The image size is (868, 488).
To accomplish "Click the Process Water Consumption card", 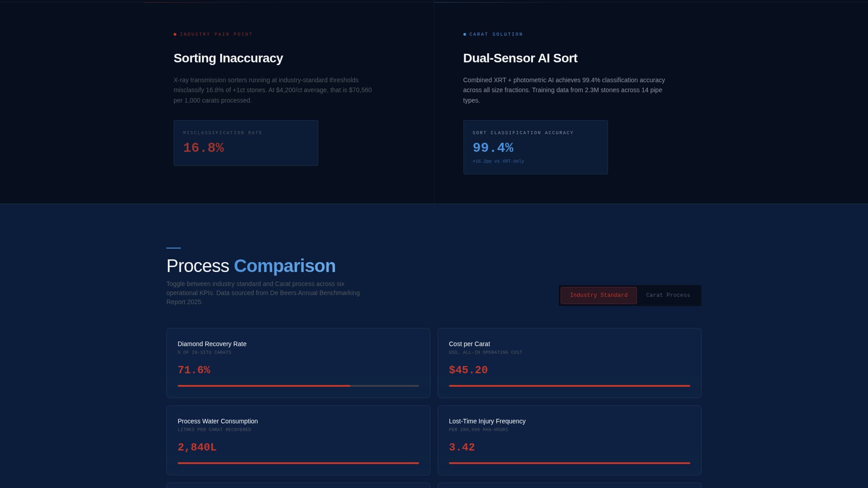I will click(298, 440).
